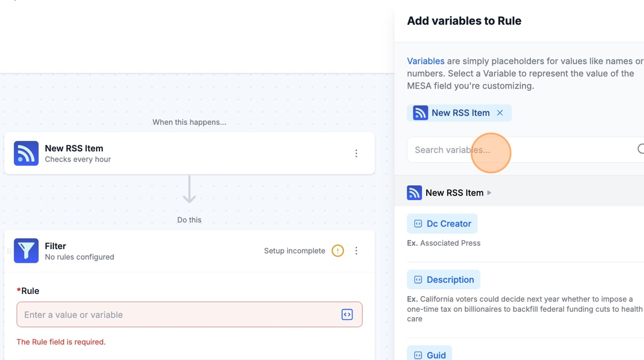This screenshot has height=360, width=644.
Task: Click the orange Setup incomplete warning icon
Action: tap(338, 251)
